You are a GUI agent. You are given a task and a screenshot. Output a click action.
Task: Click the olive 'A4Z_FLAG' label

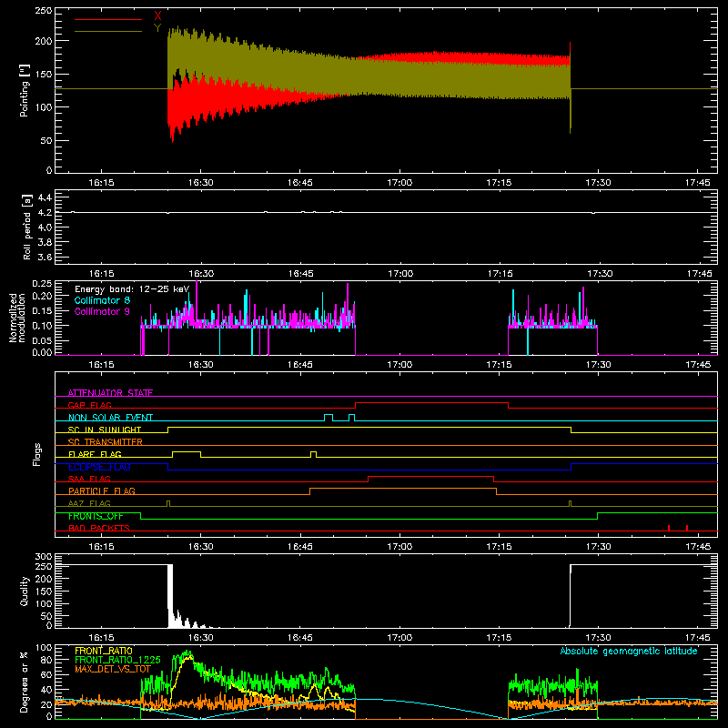click(89, 503)
